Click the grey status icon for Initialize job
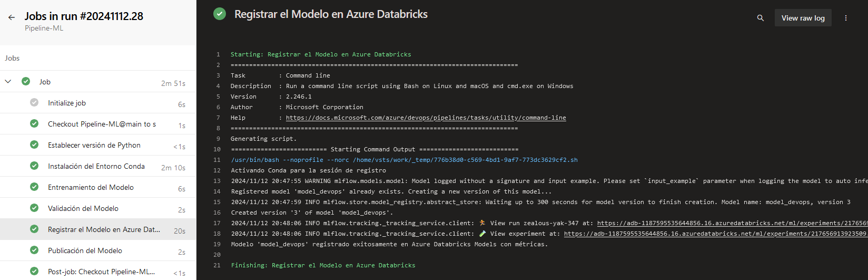Screen dimensions: 868x280 tap(34, 103)
